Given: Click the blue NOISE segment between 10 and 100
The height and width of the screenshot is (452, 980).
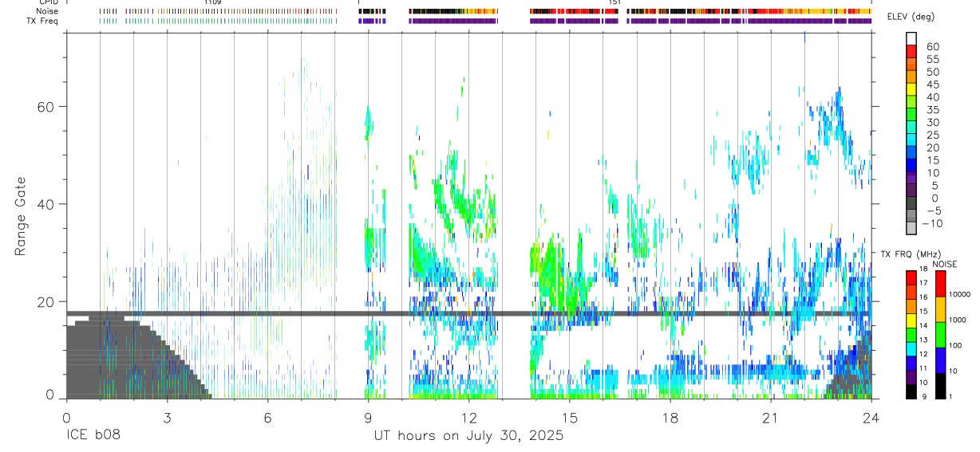Looking at the screenshot, I should click(x=939, y=360).
